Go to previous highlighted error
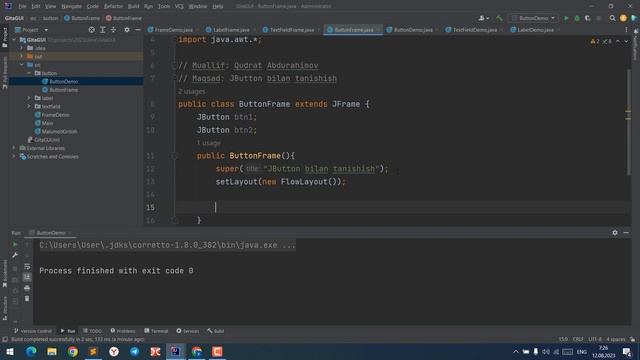This screenshot has width=640, height=360. click(618, 42)
